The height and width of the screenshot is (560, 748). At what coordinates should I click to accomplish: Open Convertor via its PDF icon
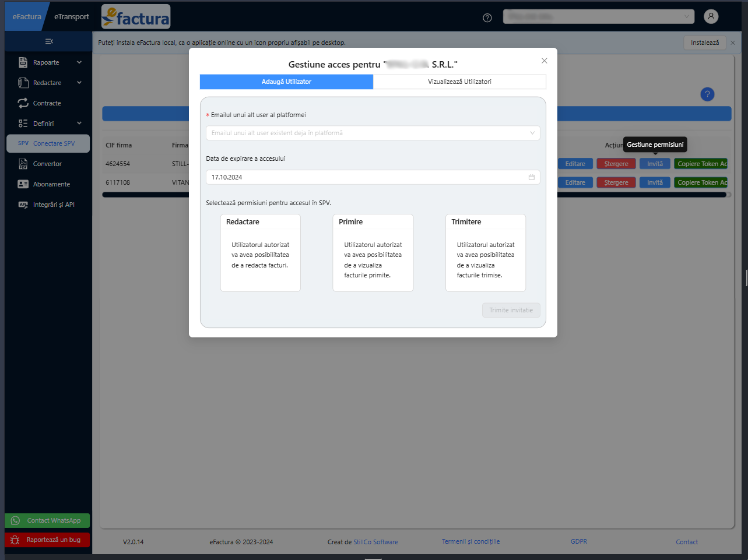click(23, 164)
